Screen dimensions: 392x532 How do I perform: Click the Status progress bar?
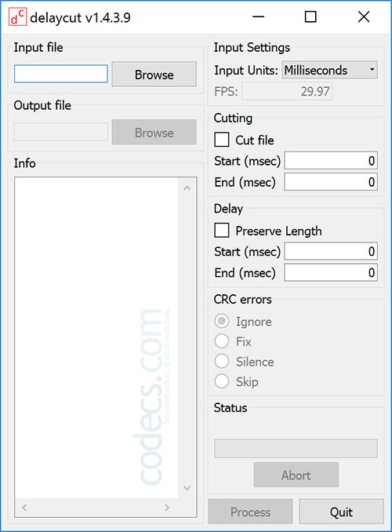point(296,448)
